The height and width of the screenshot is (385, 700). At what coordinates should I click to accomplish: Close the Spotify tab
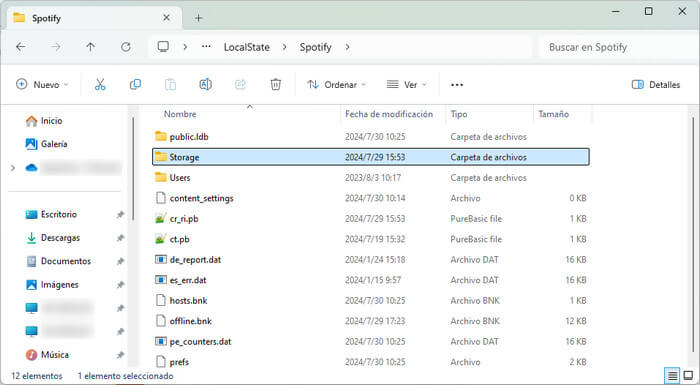coord(167,18)
